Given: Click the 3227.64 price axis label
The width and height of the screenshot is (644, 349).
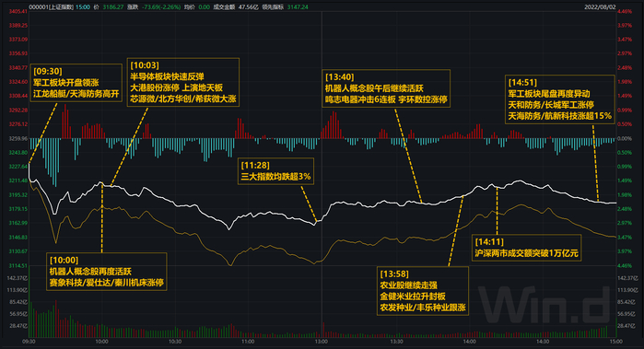Looking at the screenshot, I should point(18,167).
